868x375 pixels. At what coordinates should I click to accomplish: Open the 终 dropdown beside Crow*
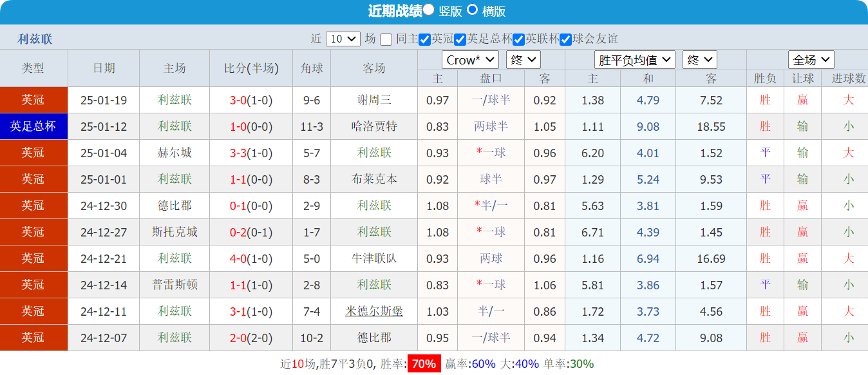click(x=523, y=59)
